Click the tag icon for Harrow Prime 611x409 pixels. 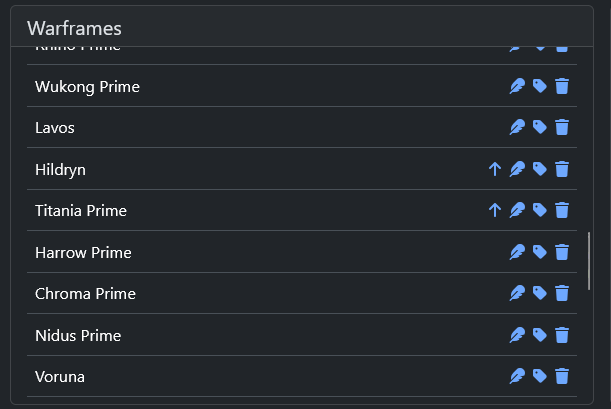540,252
